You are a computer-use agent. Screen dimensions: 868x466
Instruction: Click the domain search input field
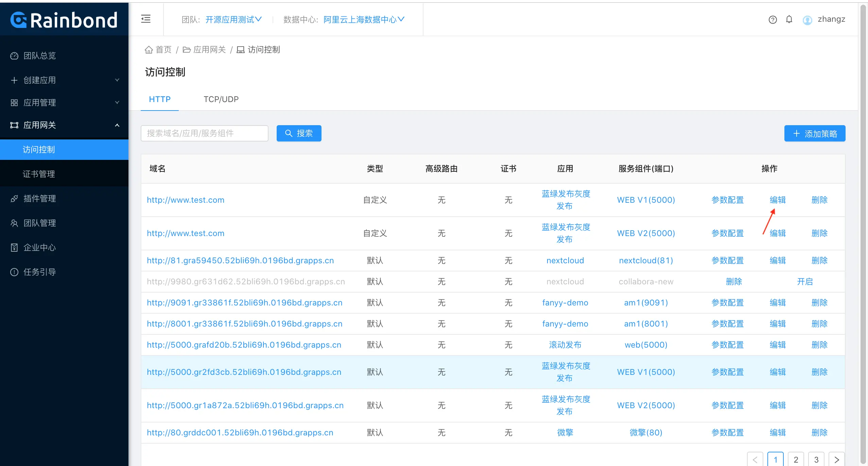(x=204, y=133)
